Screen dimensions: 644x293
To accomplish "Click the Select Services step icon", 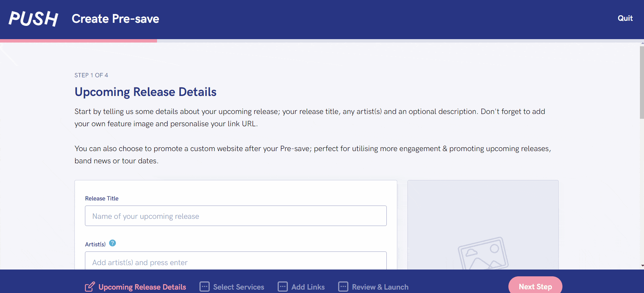I will (x=205, y=287).
